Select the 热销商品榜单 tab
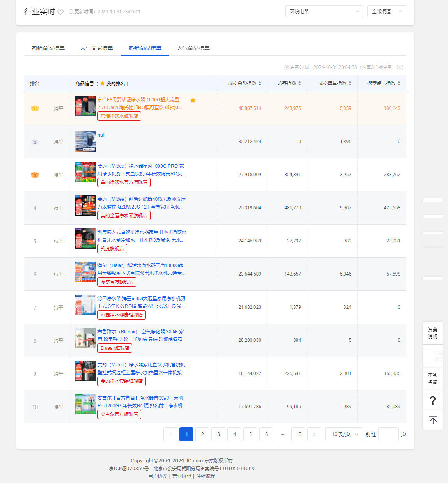 [145, 48]
